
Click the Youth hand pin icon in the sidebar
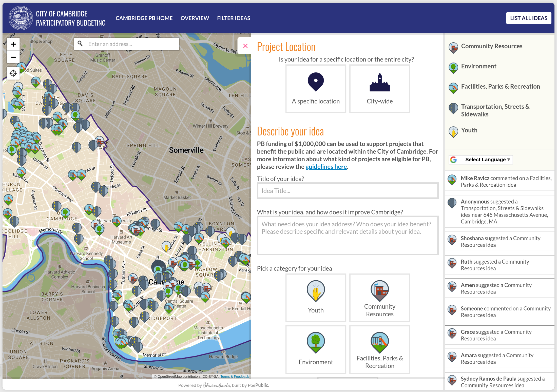point(453,132)
